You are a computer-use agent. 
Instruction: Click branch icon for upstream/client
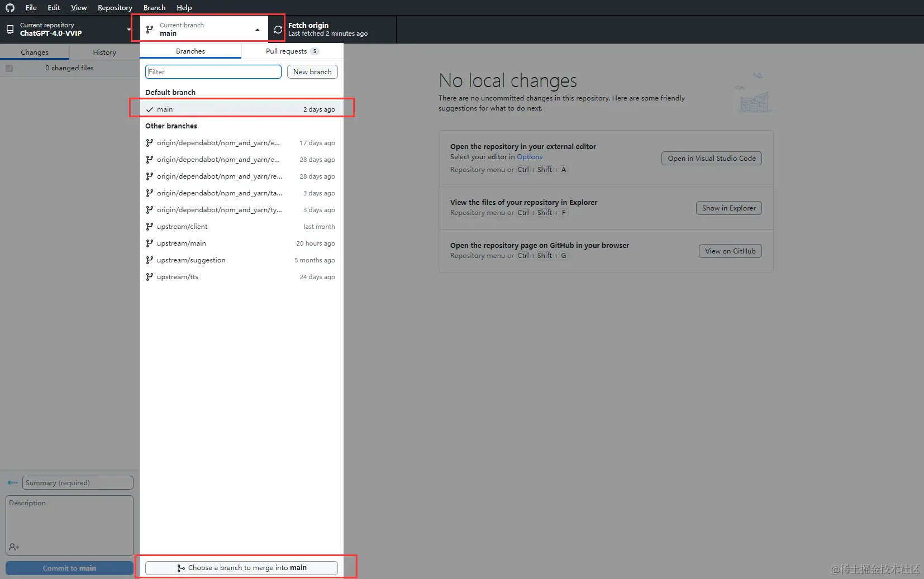tap(149, 227)
